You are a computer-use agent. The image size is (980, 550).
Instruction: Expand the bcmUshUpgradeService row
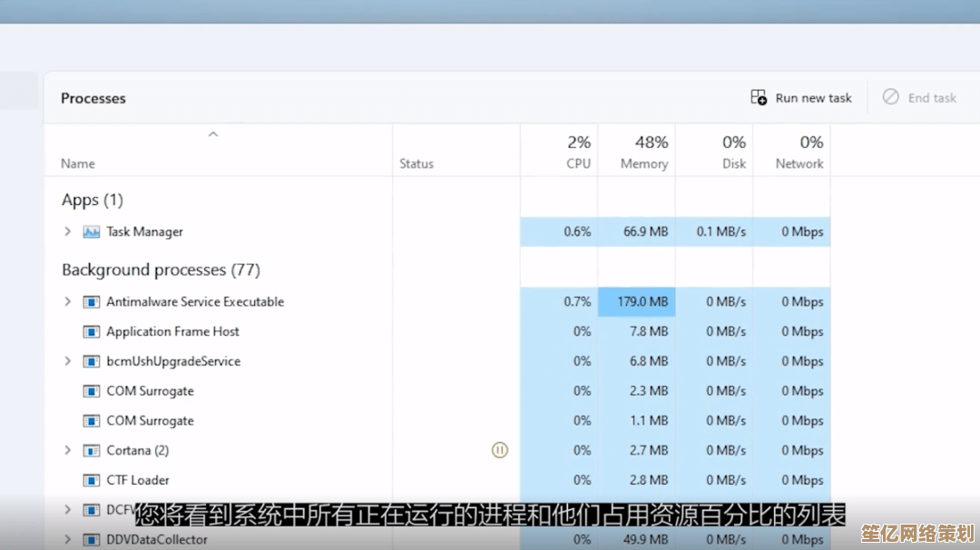67,361
